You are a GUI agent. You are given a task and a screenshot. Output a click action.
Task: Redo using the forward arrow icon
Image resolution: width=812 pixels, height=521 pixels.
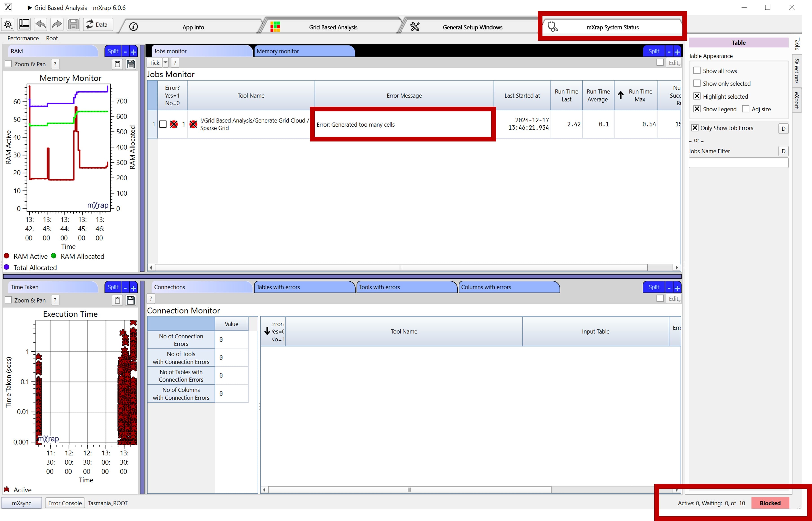(57, 24)
